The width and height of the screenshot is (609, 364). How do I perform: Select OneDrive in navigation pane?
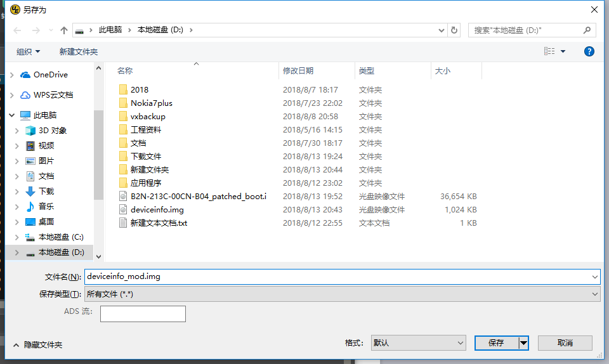click(50, 75)
